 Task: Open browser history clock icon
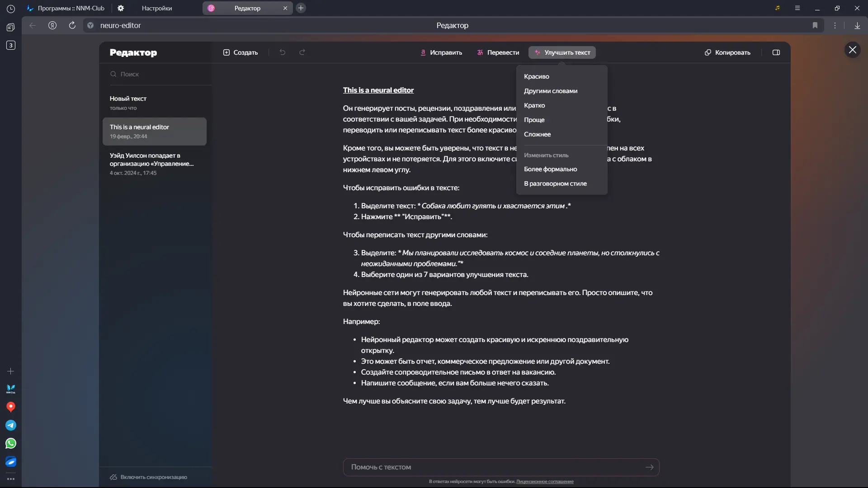tap(11, 9)
